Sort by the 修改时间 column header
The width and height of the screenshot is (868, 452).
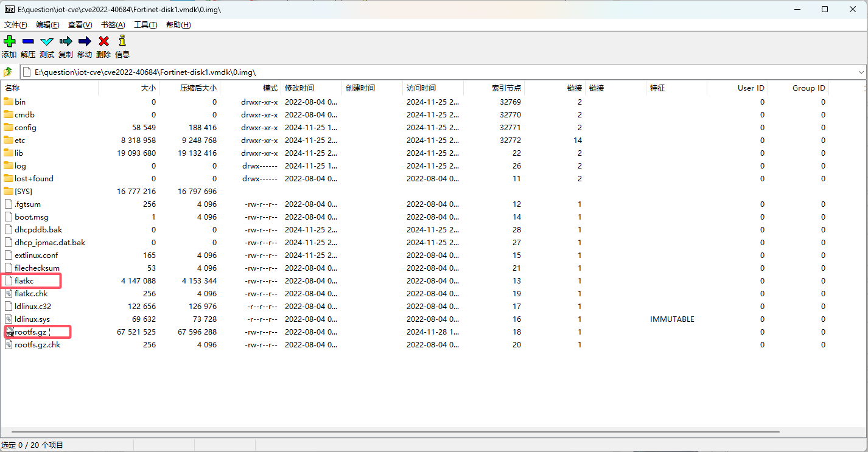click(299, 88)
